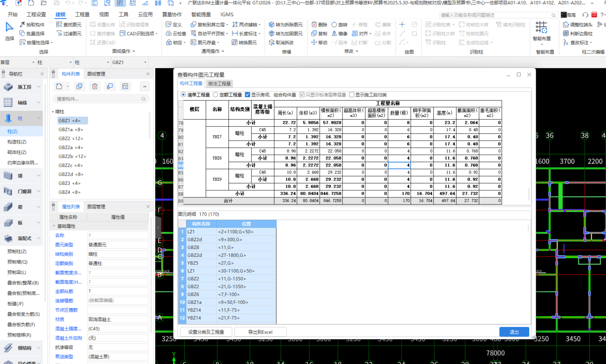Expand the 墙 section in navigation bar

pos(21,176)
